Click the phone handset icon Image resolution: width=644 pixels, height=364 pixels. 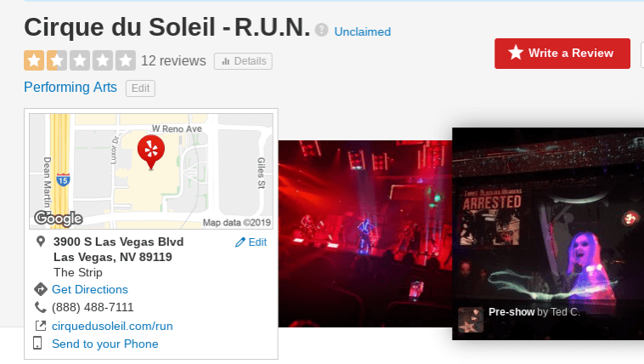coord(40,307)
